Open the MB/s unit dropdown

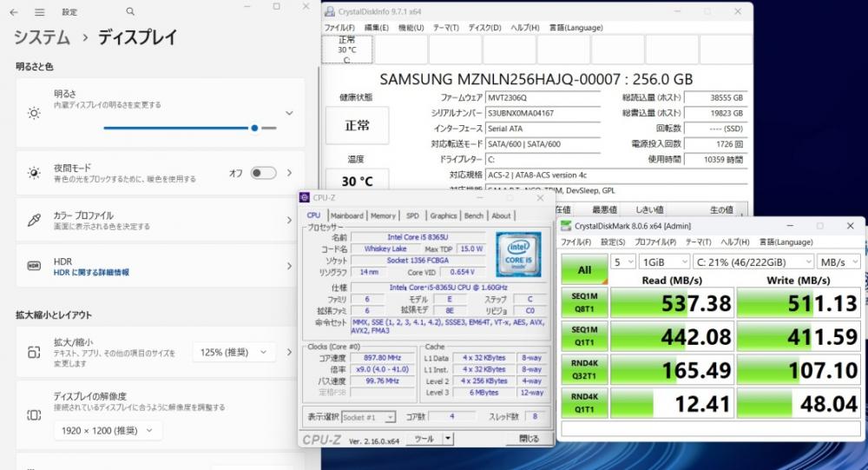point(838,262)
